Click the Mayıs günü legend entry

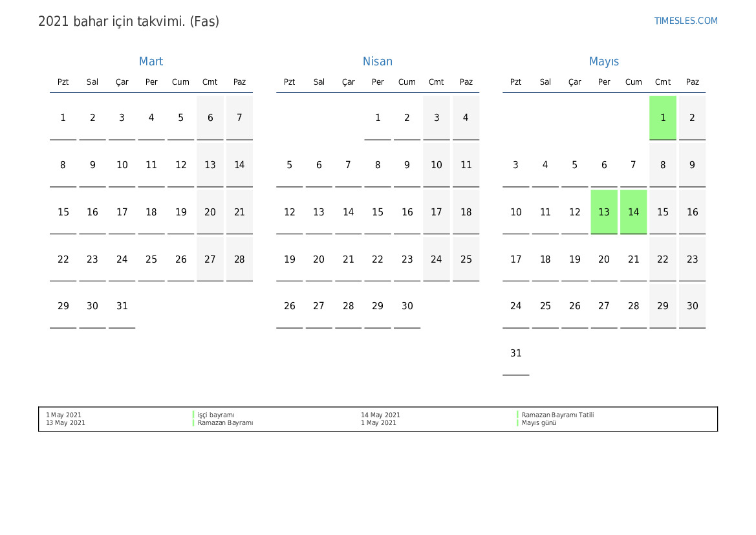tap(539, 423)
